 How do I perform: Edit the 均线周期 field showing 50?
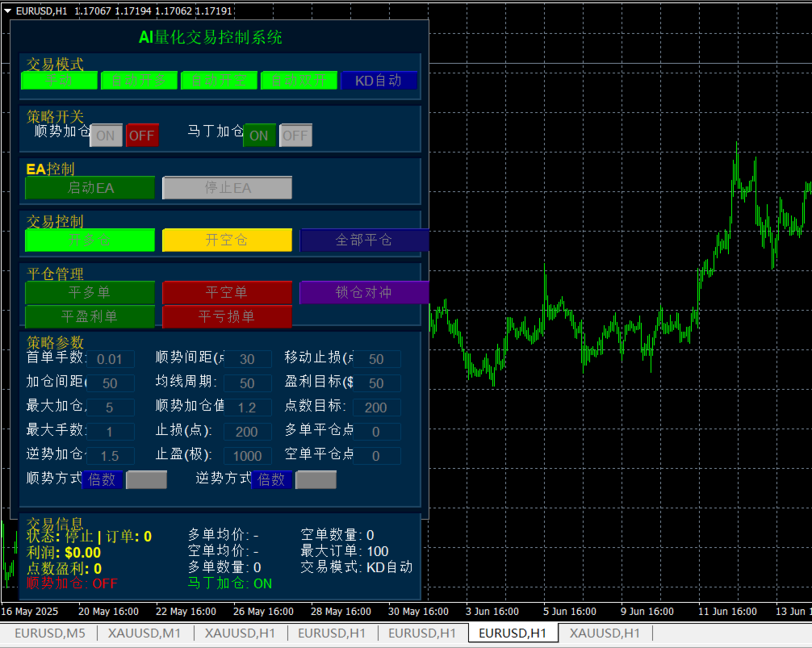248,383
